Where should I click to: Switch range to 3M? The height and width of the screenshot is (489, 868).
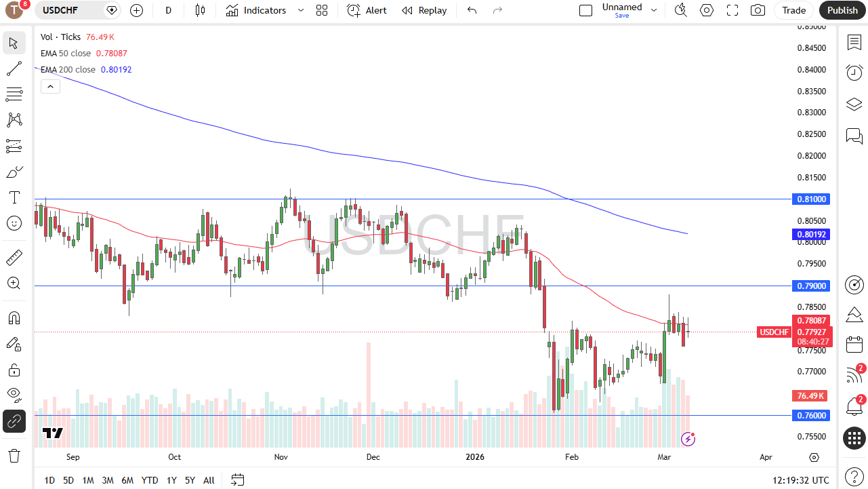(108, 480)
